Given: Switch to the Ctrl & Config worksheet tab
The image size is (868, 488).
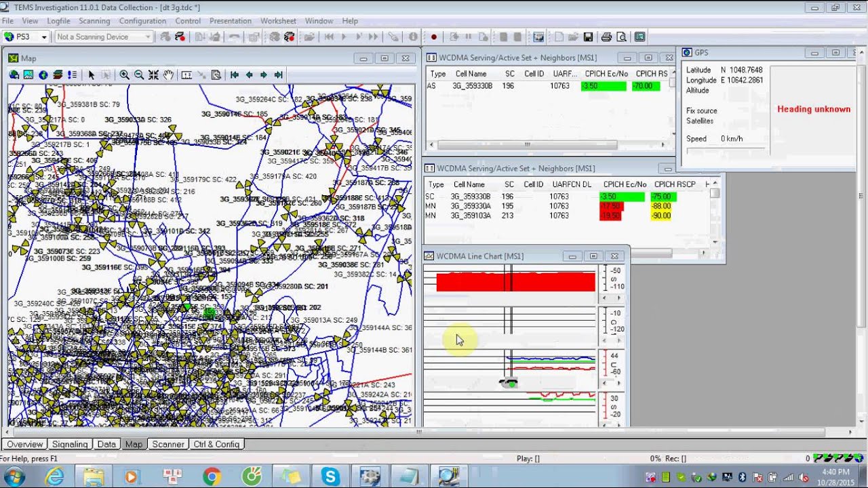Looking at the screenshot, I should pyautogui.click(x=216, y=444).
